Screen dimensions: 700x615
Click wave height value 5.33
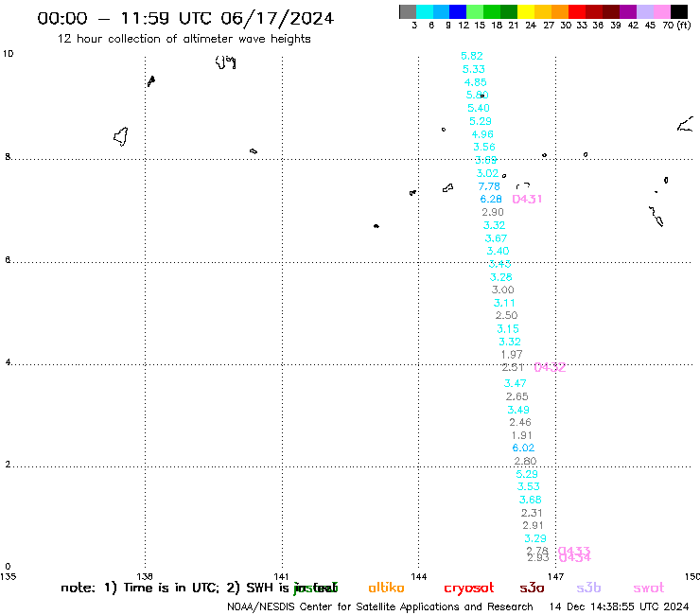tap(474, 69)
